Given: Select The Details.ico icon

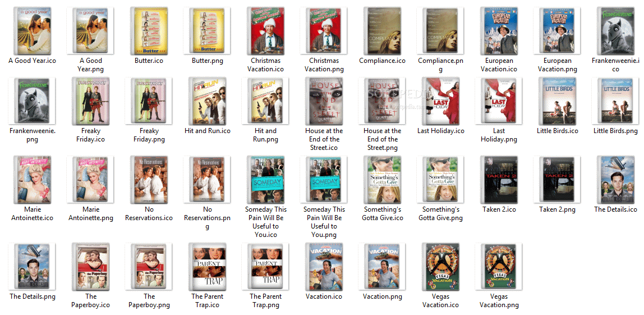Looking at the screenshot, I should 615,179.
